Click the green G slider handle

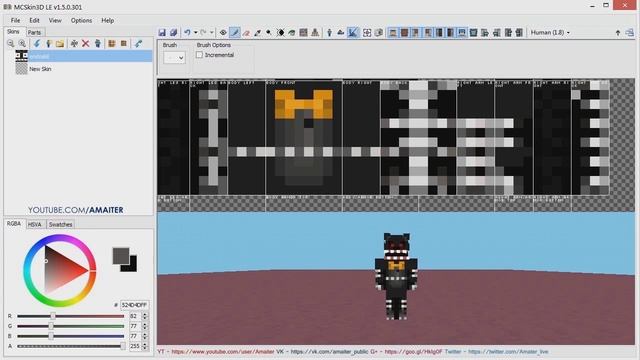click(51, 326)
